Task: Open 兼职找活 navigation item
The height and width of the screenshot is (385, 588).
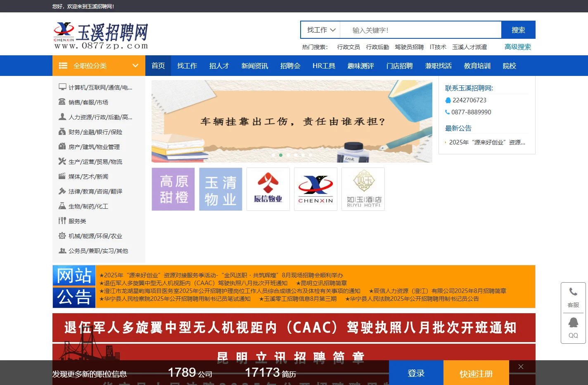Action: click(439, 66)
